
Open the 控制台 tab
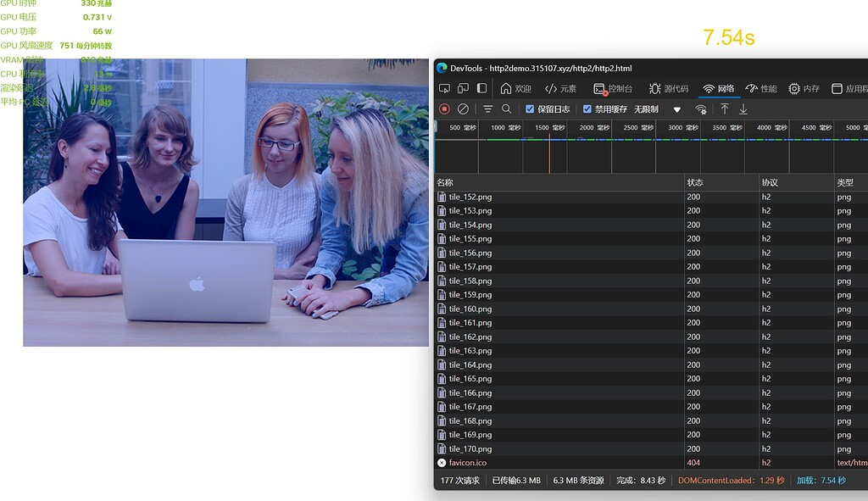pos(613,88)
